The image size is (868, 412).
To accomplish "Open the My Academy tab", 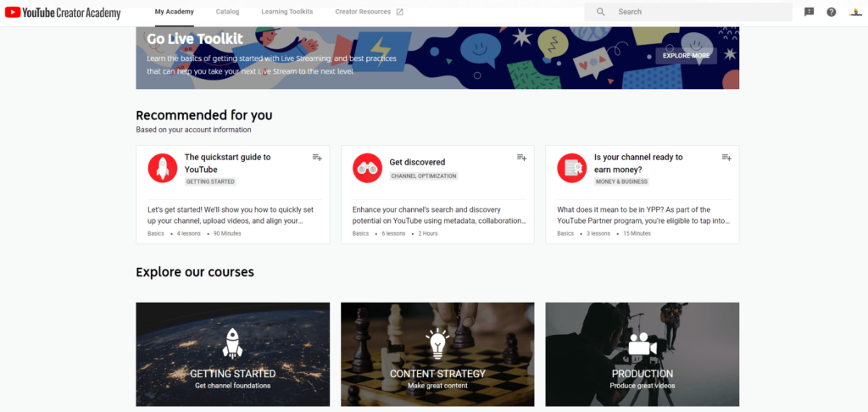I will [174, 12].
